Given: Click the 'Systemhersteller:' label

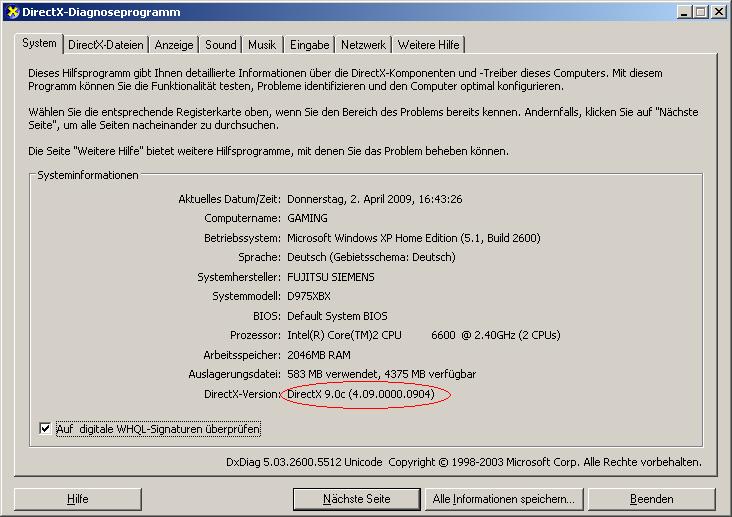Looking at the screenshot, I should pyautogui.click(x=239, y=277).
